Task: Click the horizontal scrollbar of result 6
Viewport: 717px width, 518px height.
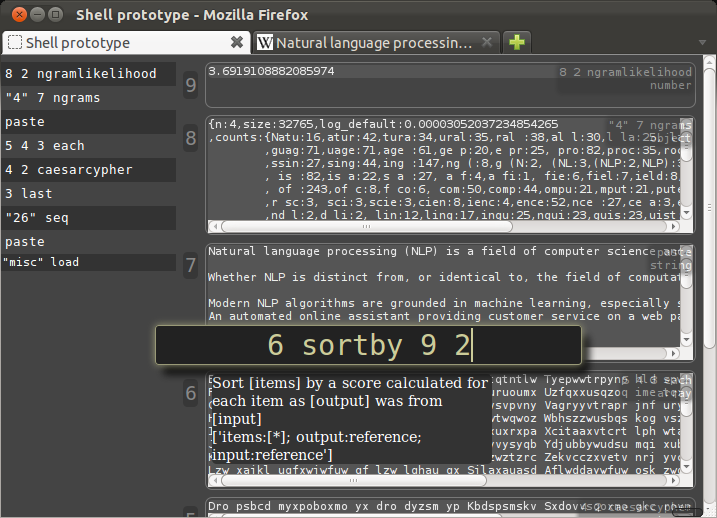Action: pos(354,481)
